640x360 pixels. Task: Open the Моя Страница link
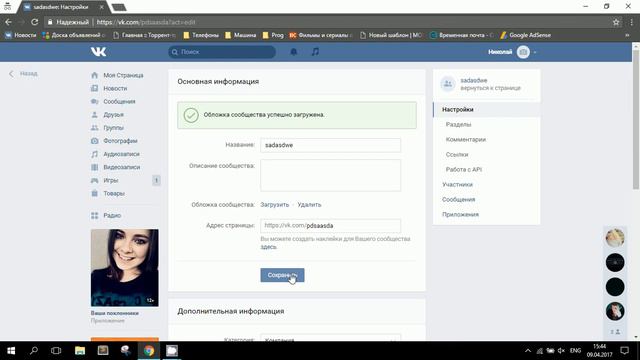tap(123, 75)
